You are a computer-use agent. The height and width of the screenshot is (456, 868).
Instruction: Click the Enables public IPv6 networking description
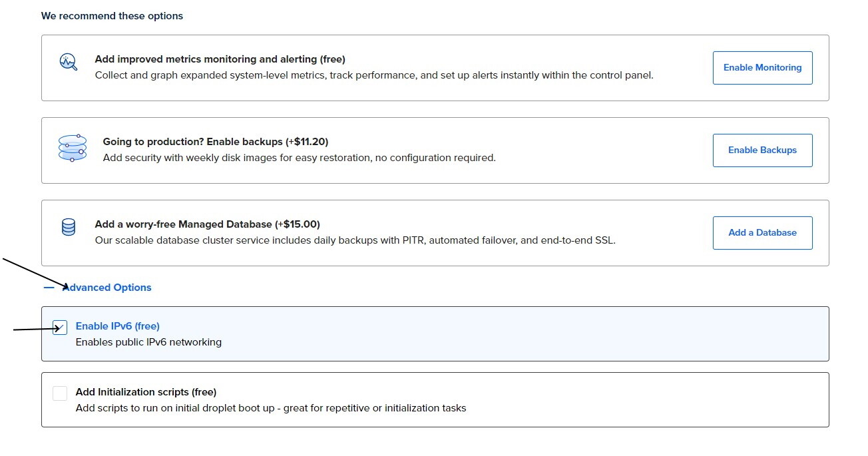pos(148,342)
